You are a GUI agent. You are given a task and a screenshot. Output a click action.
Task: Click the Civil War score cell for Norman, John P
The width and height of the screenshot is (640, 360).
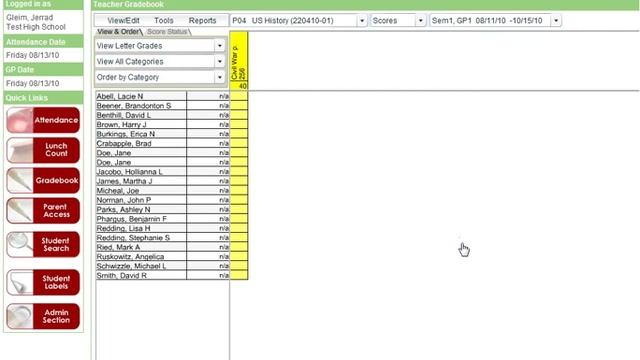pyautogui.click(x=239, y=200)
